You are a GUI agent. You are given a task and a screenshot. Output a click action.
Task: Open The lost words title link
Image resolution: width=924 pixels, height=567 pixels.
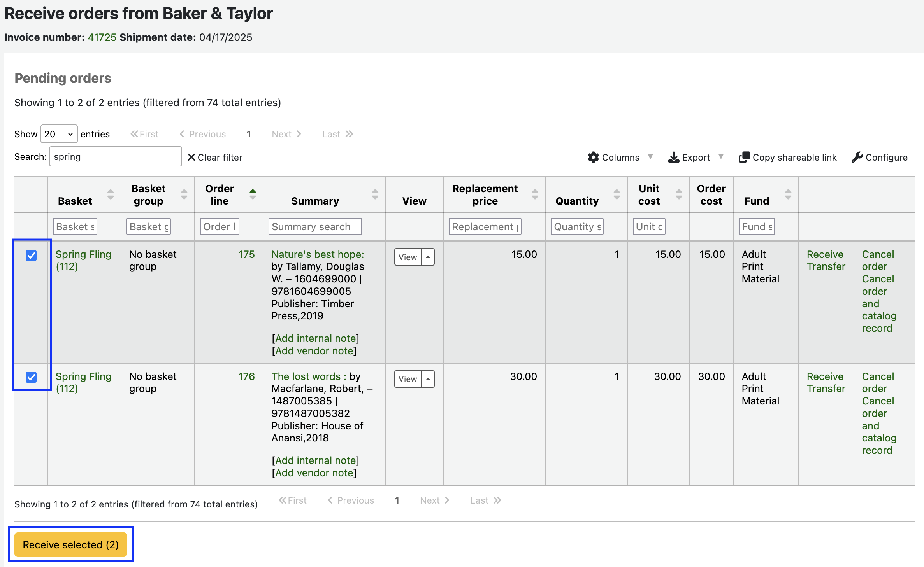pyautogui.click(x=309, y=376)
